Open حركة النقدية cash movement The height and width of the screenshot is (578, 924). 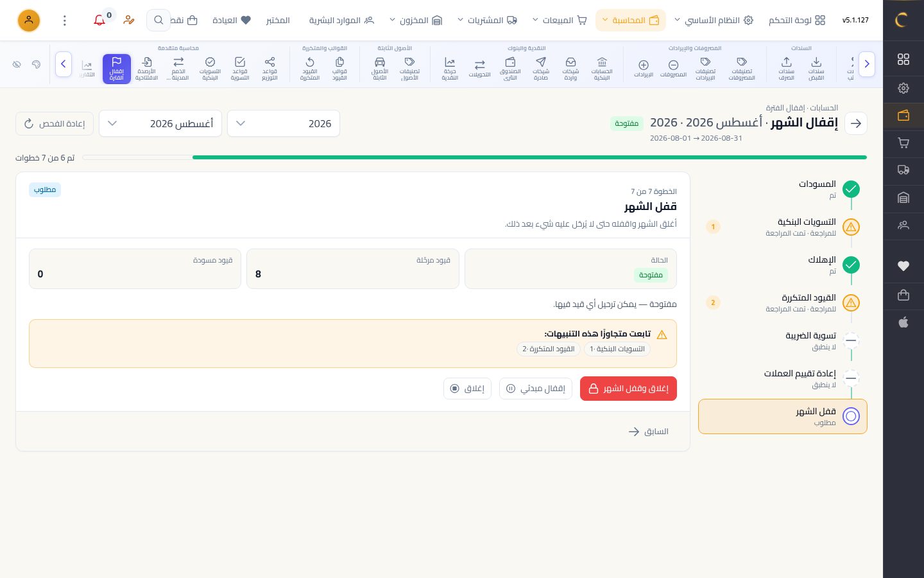pyautogui.click(x=450, y=69)
